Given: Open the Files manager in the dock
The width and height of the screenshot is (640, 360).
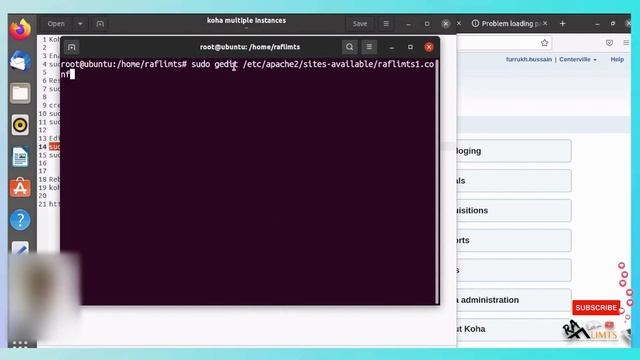Looking at the screenshot, I should tap(20, 93).
